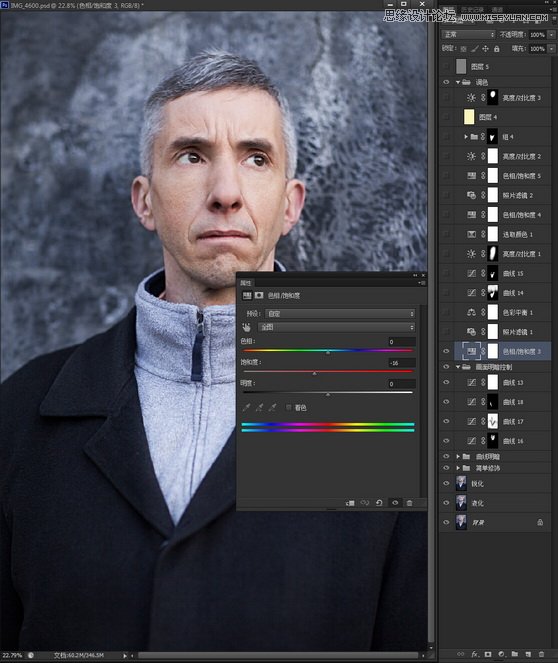Hide the 调色 group visibility eye
This screenshot has height=663, width=558.
446,82
